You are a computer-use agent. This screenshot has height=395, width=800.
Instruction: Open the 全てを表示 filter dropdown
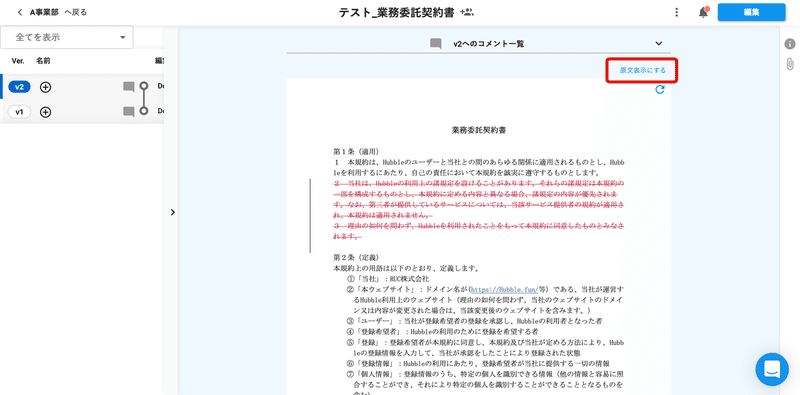tap(67, 37)
